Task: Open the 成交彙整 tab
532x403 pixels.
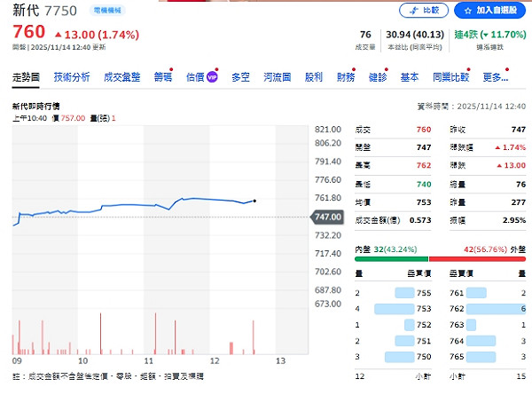Action: 121,77
